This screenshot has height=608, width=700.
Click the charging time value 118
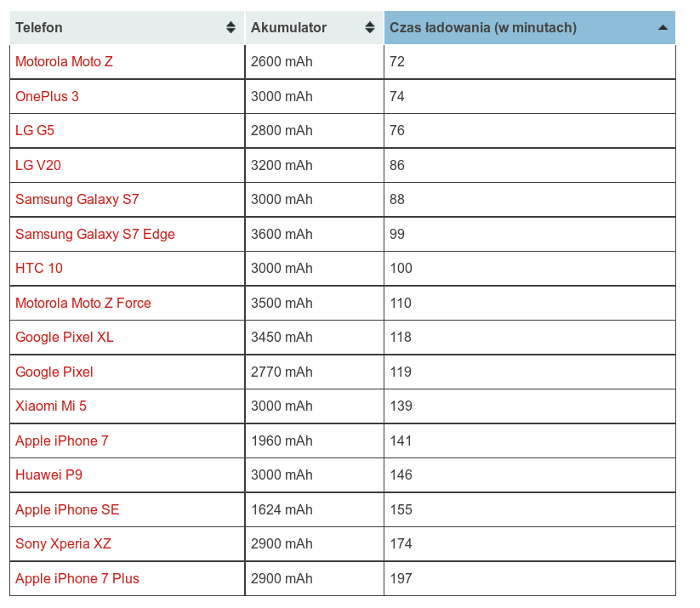click(x=401, y=337)
